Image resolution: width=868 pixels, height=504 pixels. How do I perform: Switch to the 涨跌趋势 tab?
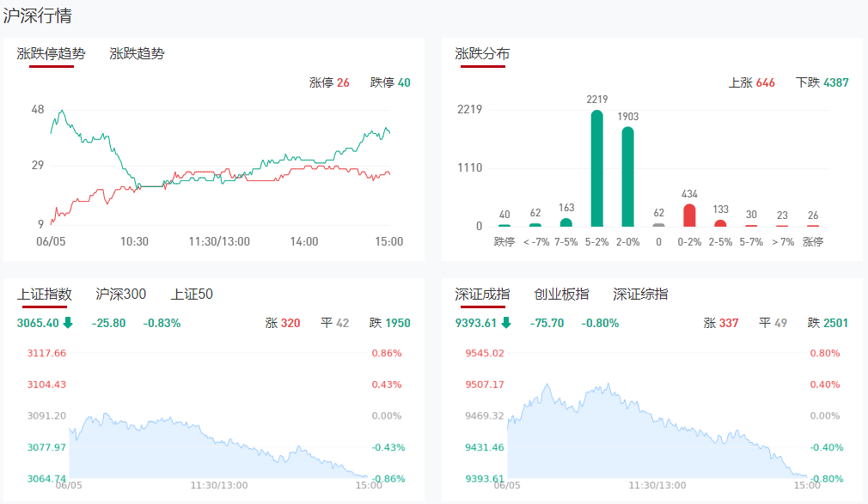click(x=137, y=53)
